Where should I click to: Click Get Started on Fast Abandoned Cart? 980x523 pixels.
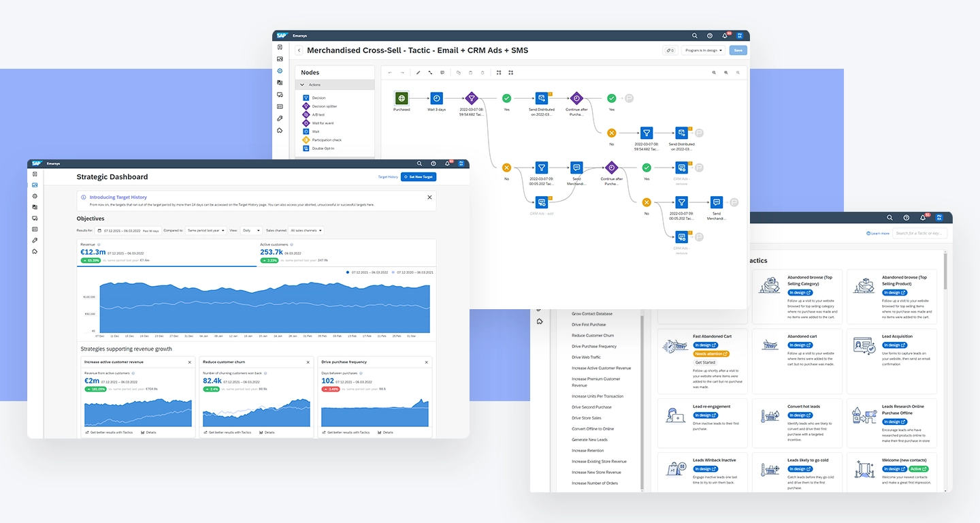[x=704, y=363]
